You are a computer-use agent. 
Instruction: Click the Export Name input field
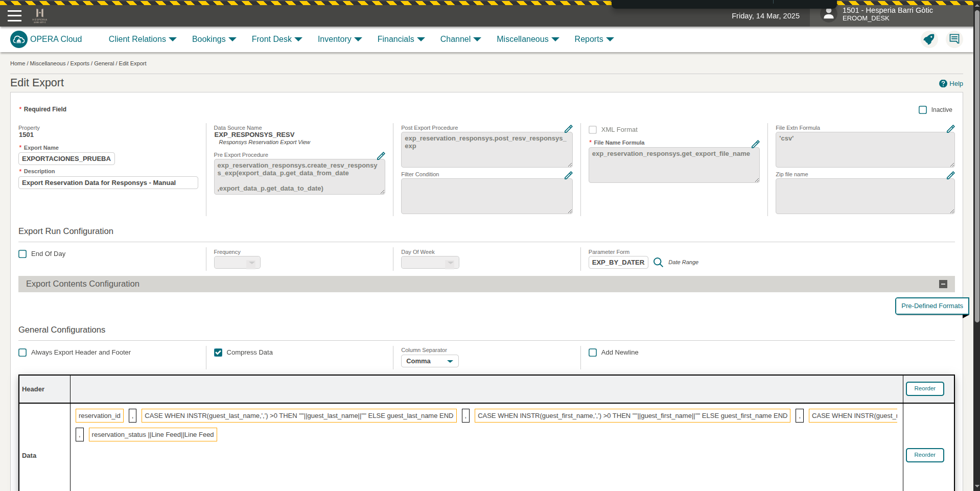coord(66,159)
